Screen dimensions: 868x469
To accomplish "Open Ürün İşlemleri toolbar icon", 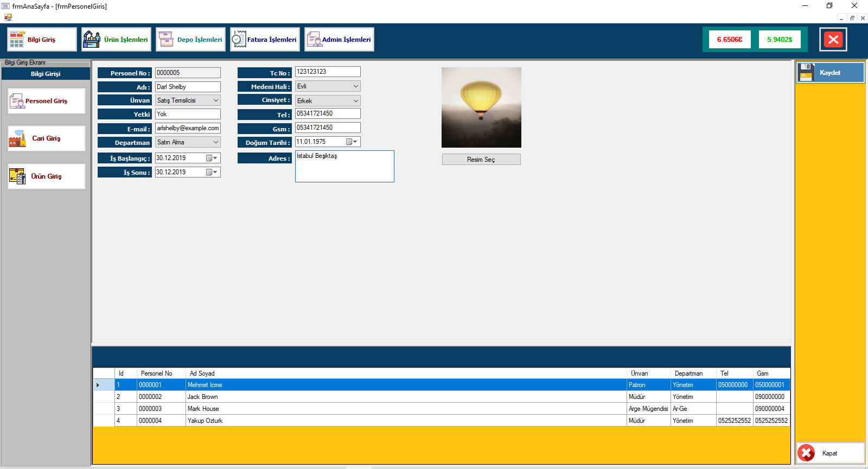I will (92, 39).
